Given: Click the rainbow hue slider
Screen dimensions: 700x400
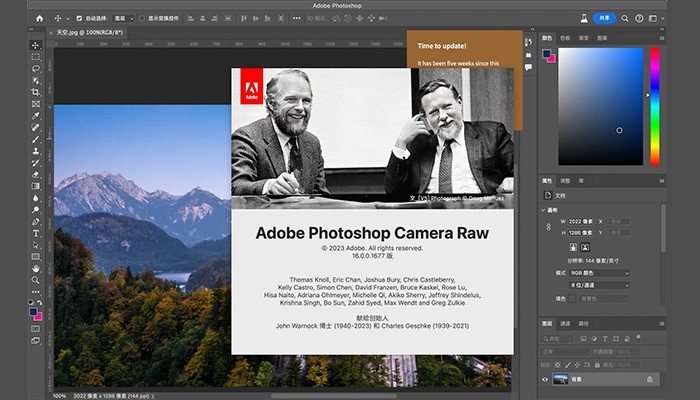Looking at the screenshot, I should pos(655,105).
